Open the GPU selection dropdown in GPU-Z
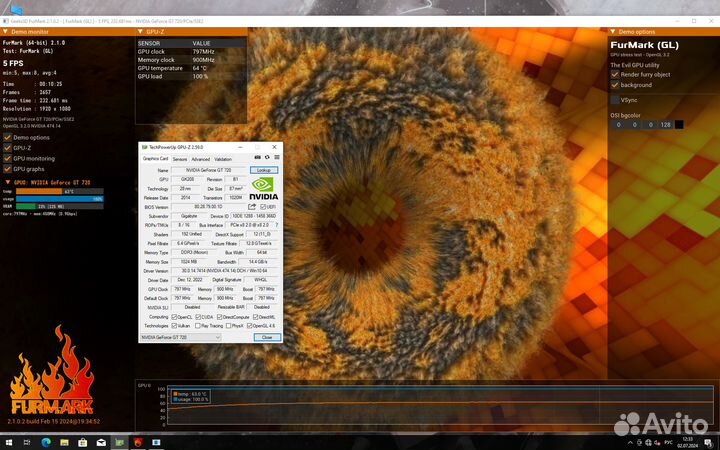 pos(180,338)
